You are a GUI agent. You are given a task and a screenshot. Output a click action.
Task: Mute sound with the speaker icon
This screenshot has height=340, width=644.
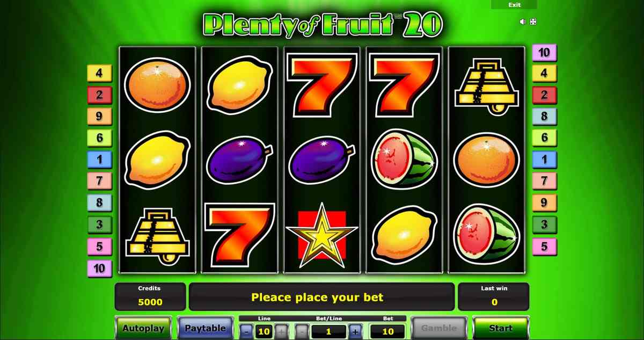click(523, 21)
